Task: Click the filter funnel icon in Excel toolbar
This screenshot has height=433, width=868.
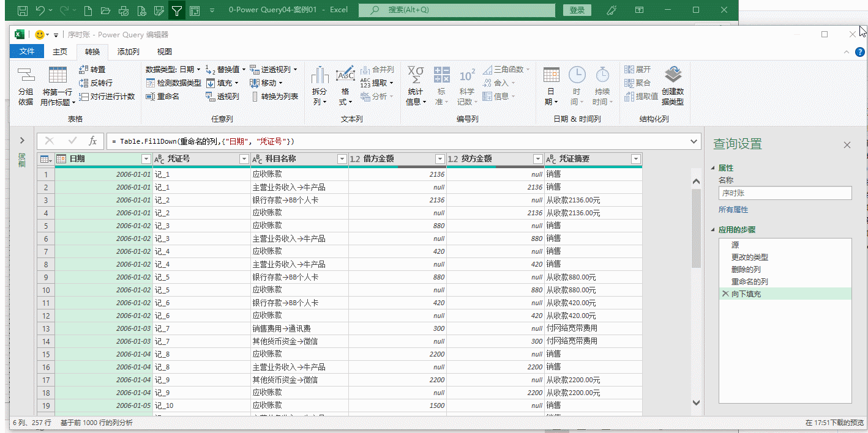Action: pos(176,10)
